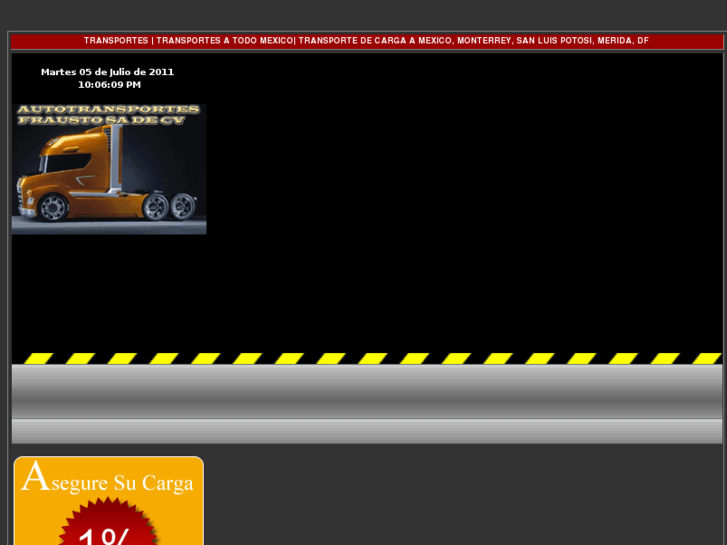The width and height of the screenshot is (727, 545).
Task: Select the date text Martes 05 de Julio de 2011
Action: click(x=108, y=72)
